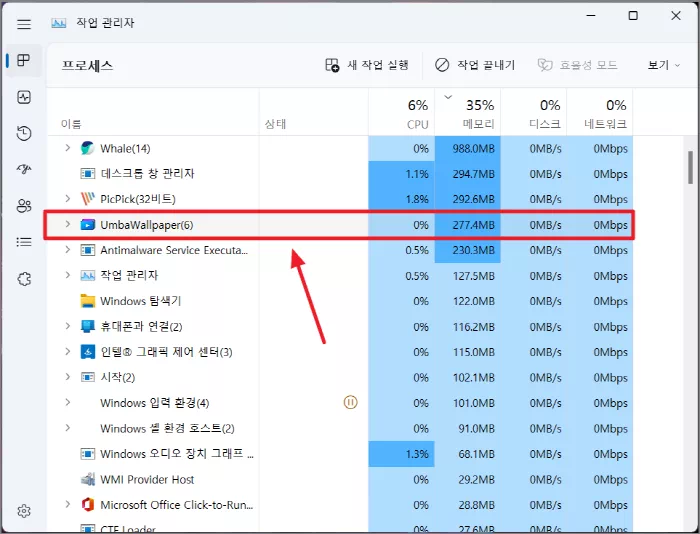Image resolution: width=700 pixels, height=534 pixels.
Task: Select the Processes sidebar icon
Action: 24,60
